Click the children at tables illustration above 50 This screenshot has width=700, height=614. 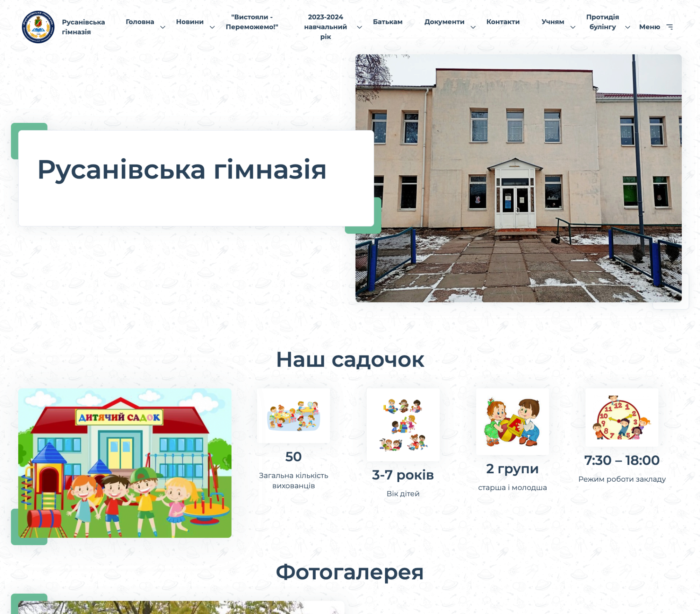[293, 416]
